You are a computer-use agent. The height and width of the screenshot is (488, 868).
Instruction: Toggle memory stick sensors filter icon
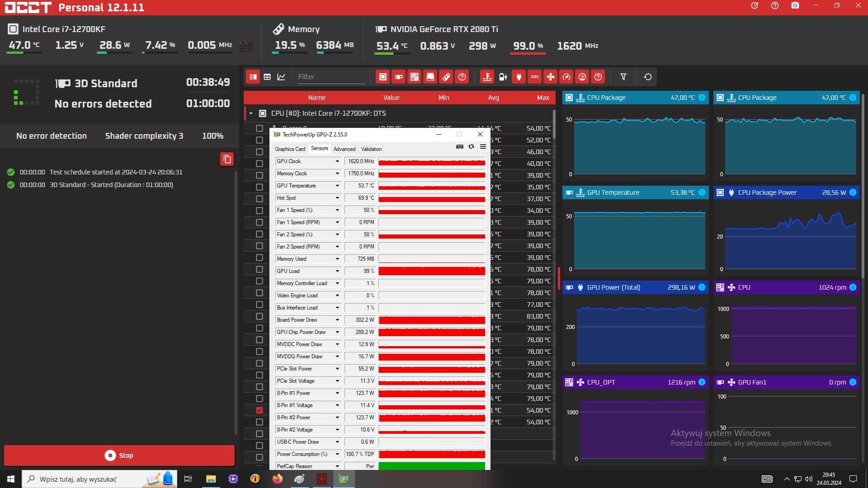[x=446, y=77]
